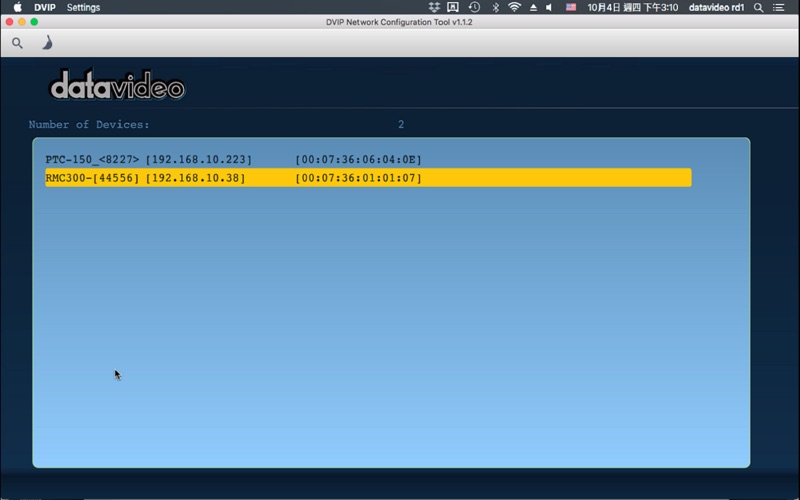Select the PTC-150_<8227> device row
This screenshot has height=500, width=800.
point(368,160)
